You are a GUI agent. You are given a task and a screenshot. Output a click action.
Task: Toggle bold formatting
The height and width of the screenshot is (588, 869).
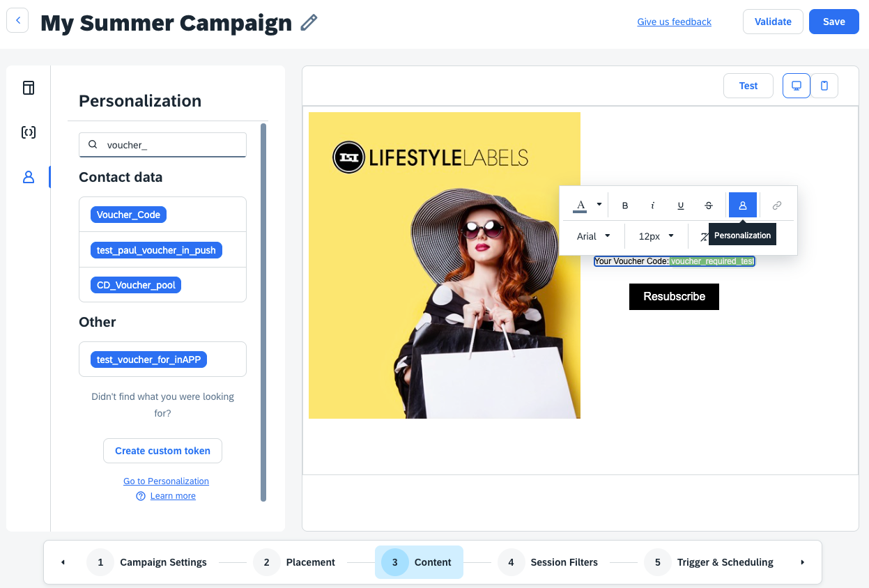625,206
